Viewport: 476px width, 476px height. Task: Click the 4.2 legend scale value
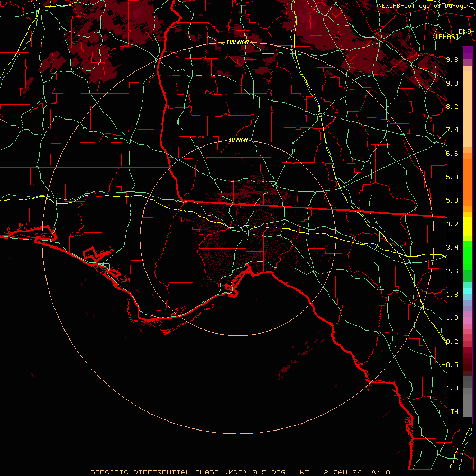(x=452, y=224)
